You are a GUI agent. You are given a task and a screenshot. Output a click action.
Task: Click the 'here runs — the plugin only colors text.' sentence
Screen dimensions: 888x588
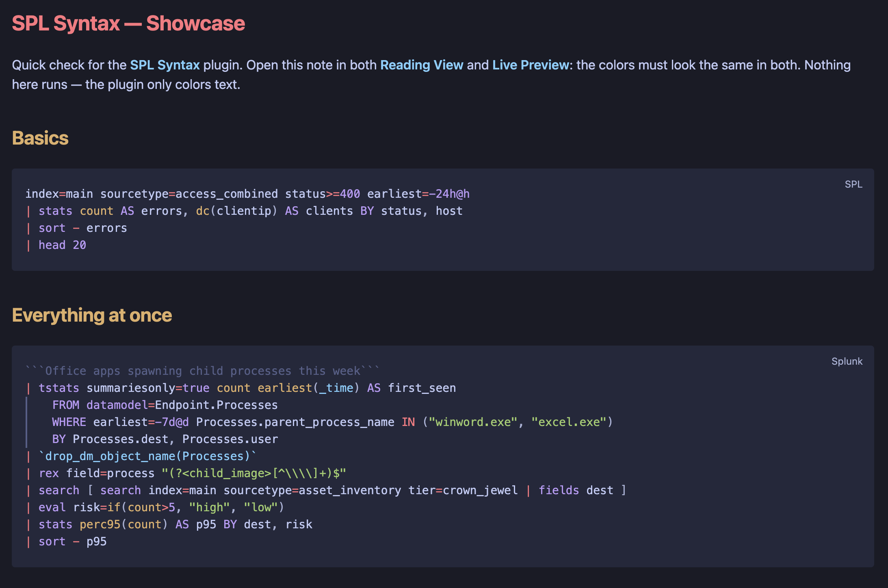(x=126, y=84)
